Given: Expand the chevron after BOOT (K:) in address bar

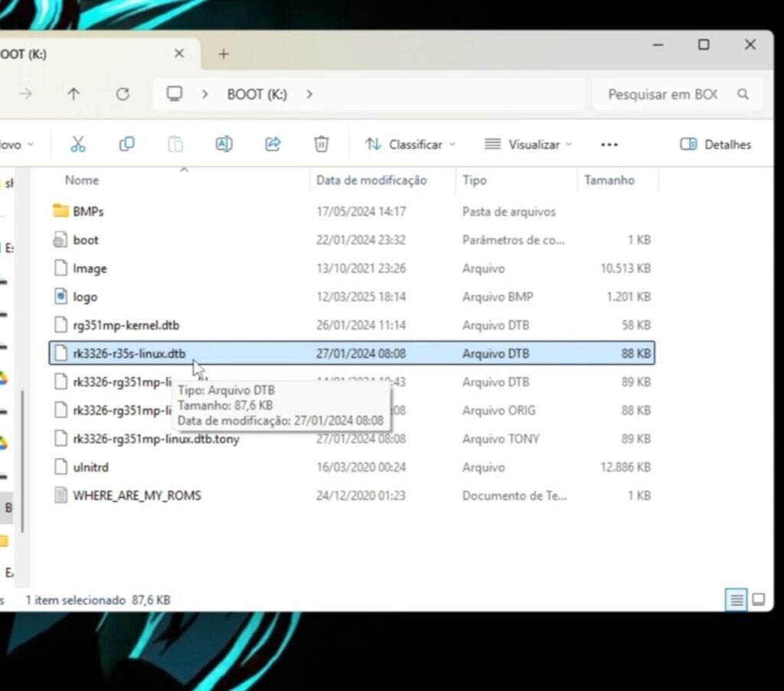Looking at the screenshot, I should coord(309,94).
